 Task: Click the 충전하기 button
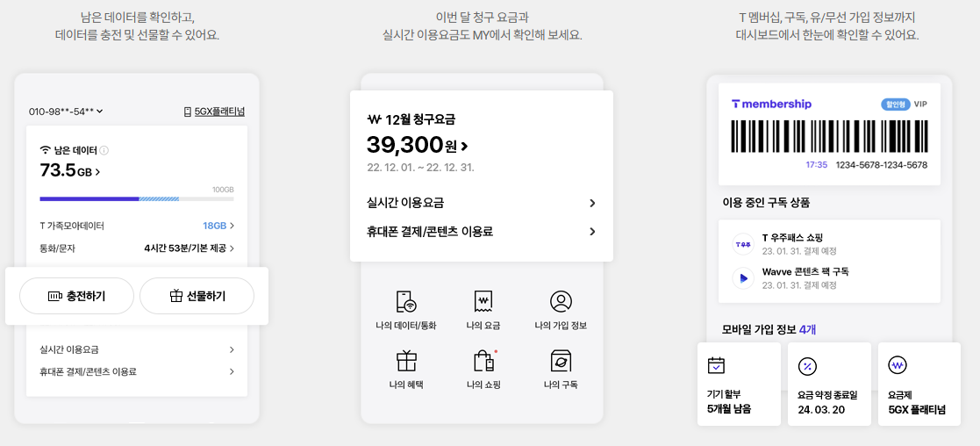tap(77, 296)
